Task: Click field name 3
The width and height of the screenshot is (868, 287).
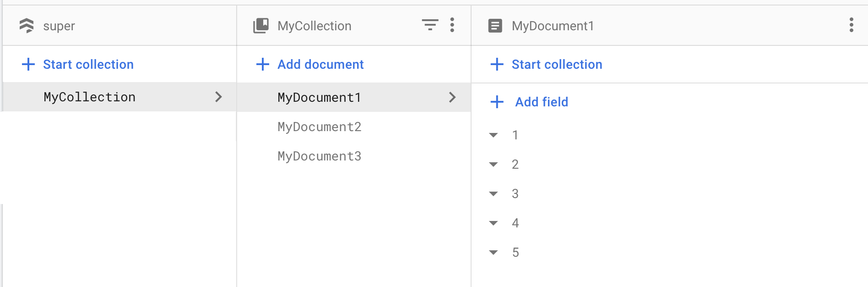Action: 515,193
